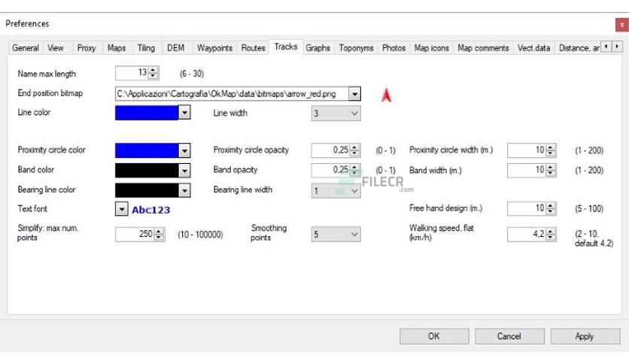629x364 pixels.
Task: Go to the Waypoints tab
Action: pyautogui.click(x=214, y=48)
